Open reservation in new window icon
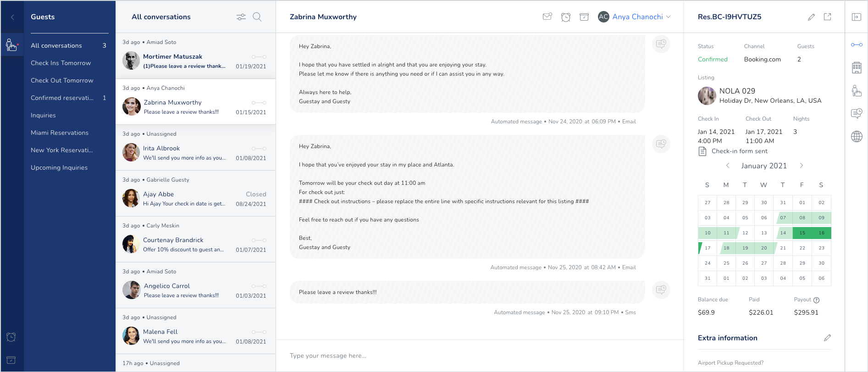 coord(827,17)
